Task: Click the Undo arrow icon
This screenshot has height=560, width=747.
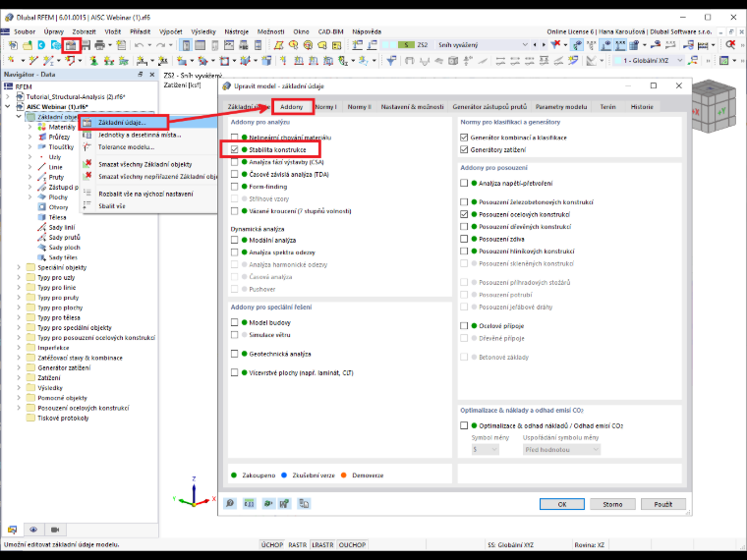Action: click(x=139, y=45)
